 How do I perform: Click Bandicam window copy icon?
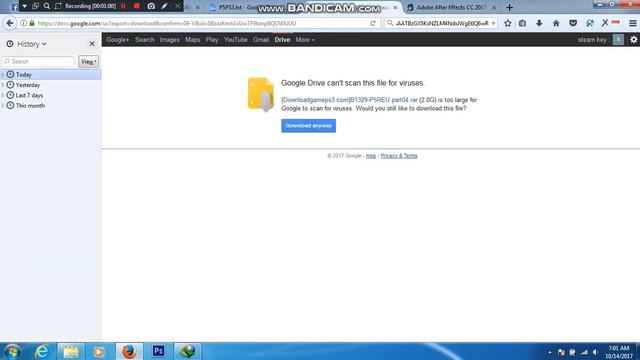[36, 6]
